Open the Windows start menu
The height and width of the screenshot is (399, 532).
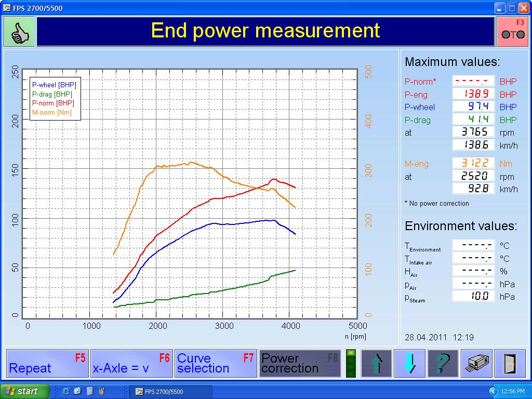point(24,391)
